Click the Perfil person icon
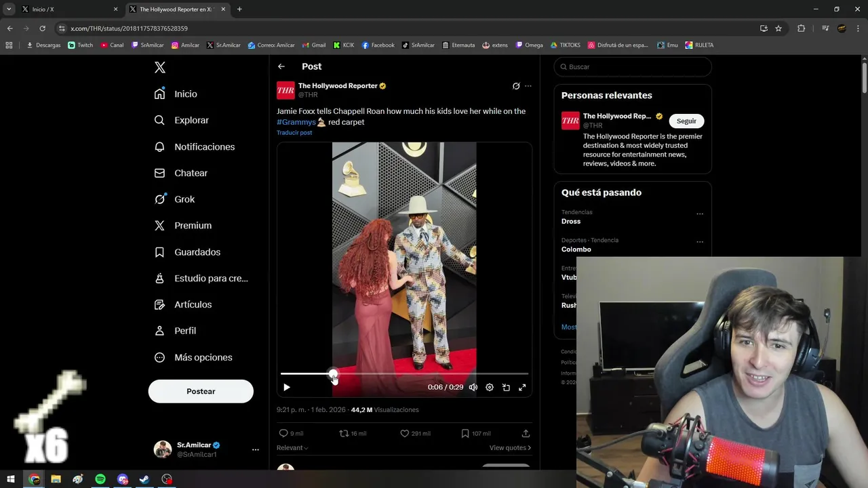 (x=159, y=331)
